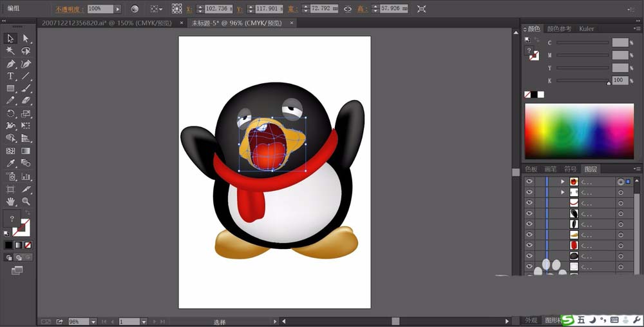Screen dimensions: 644x327
Task: Hide the red scarf tail layer
Action: (x=529, y=246)
